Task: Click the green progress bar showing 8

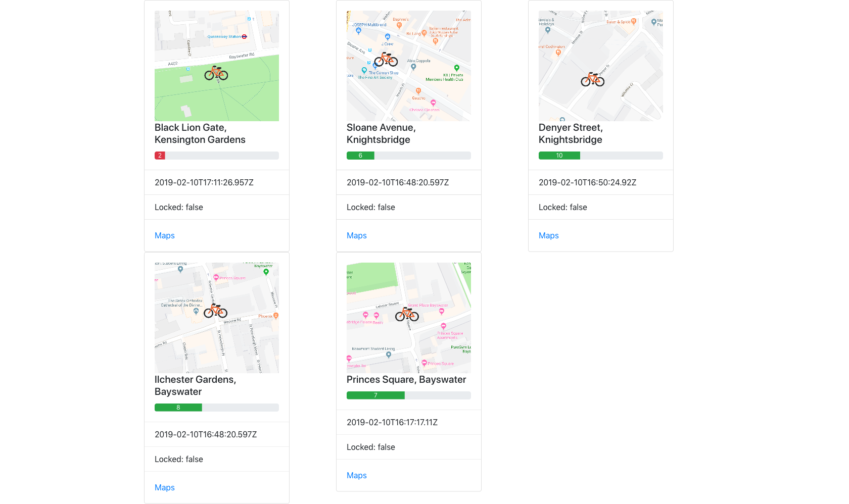Action: click(178, 408)
